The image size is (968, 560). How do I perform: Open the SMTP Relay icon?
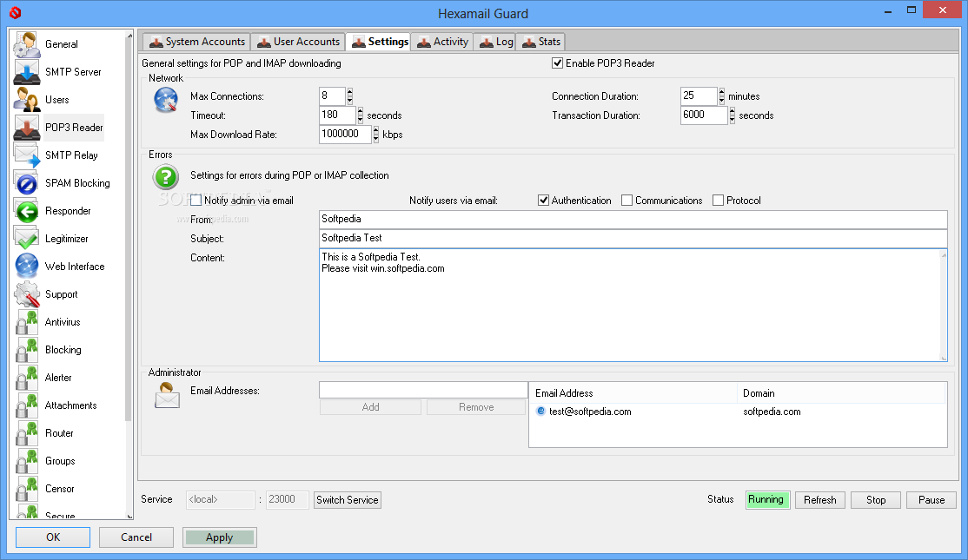pos(27,155)
